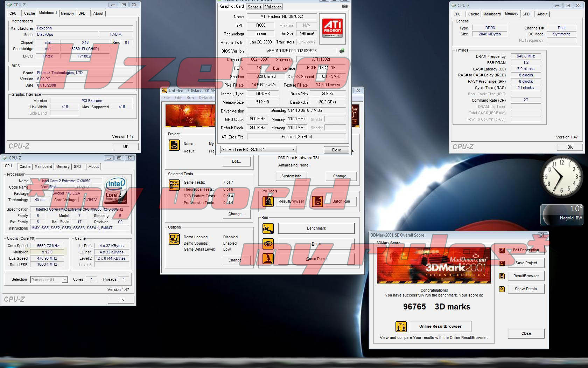The height and width of the screenshot is (368, 588).
Task: Click the Foxconn manufacturer field
Action: click(84, 28)
